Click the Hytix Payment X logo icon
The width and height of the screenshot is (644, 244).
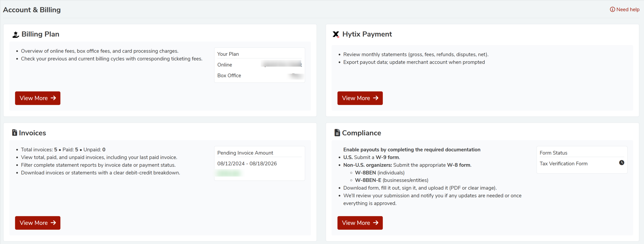(336, 34)
